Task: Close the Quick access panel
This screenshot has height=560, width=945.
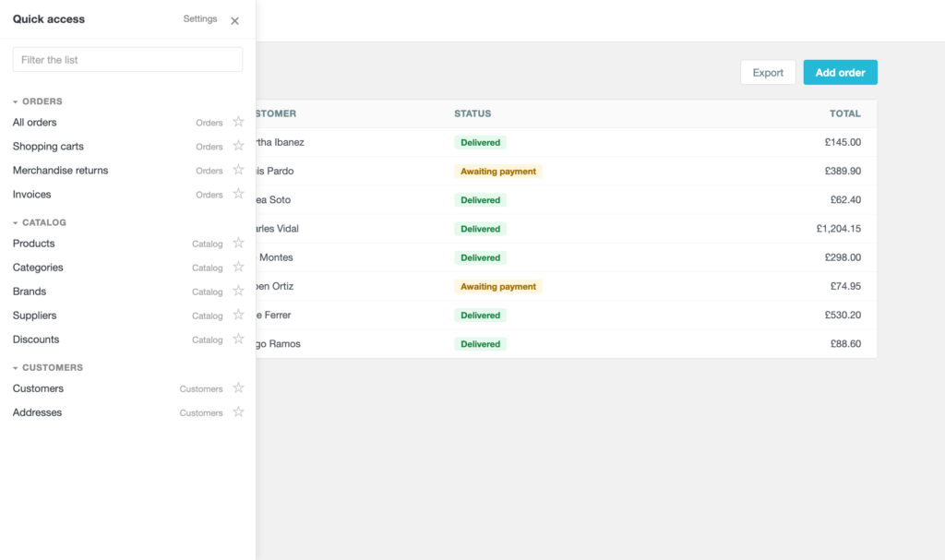Action: click(235, 20)
